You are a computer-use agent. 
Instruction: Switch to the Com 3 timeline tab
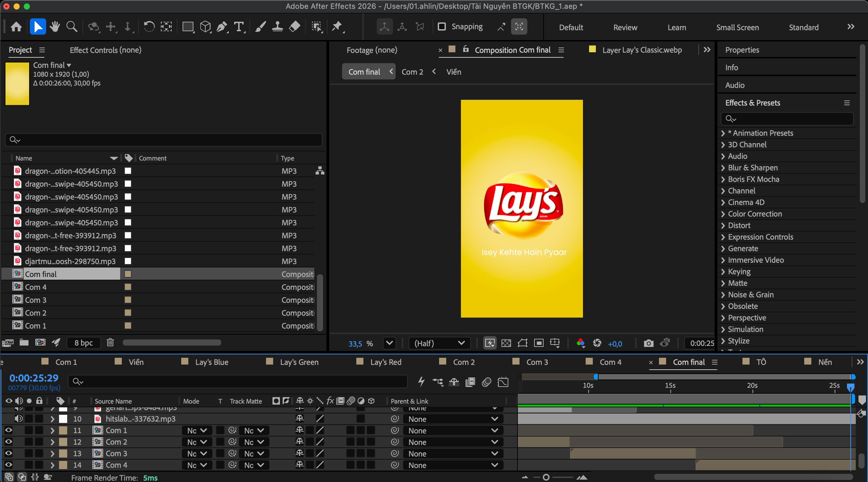[537, 362]
